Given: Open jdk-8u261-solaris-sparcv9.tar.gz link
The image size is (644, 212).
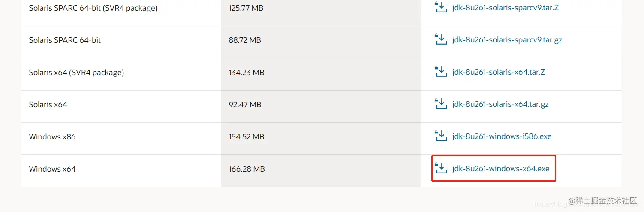Looking at the screenshot, I should pos(507,40).
